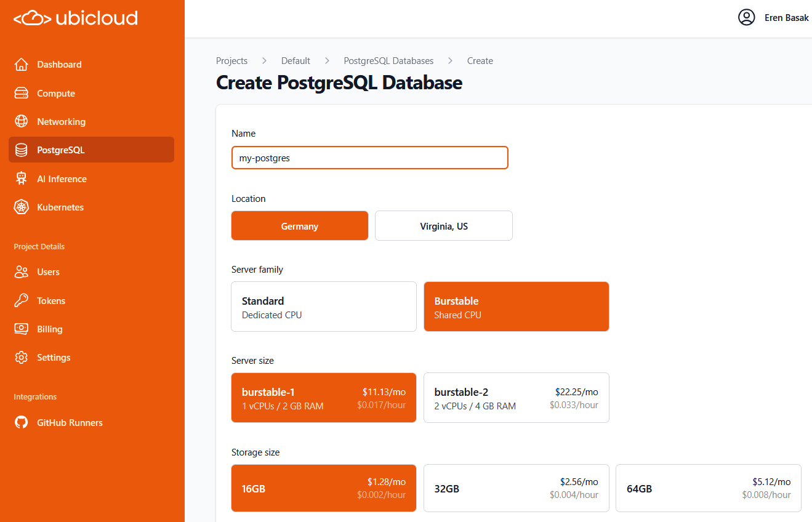Click the Ubicloud logo
The image size is (812, 522).
[x=76, y=18]
